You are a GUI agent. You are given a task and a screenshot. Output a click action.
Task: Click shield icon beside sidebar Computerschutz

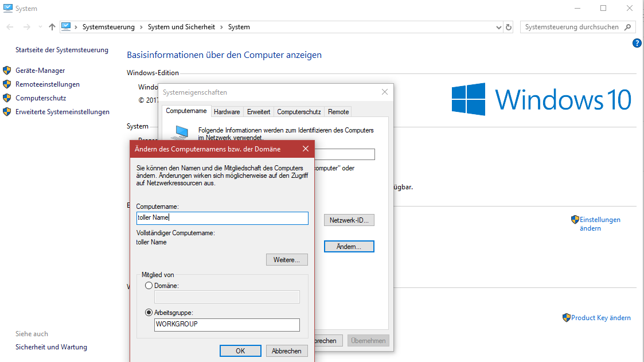[7, 98]
